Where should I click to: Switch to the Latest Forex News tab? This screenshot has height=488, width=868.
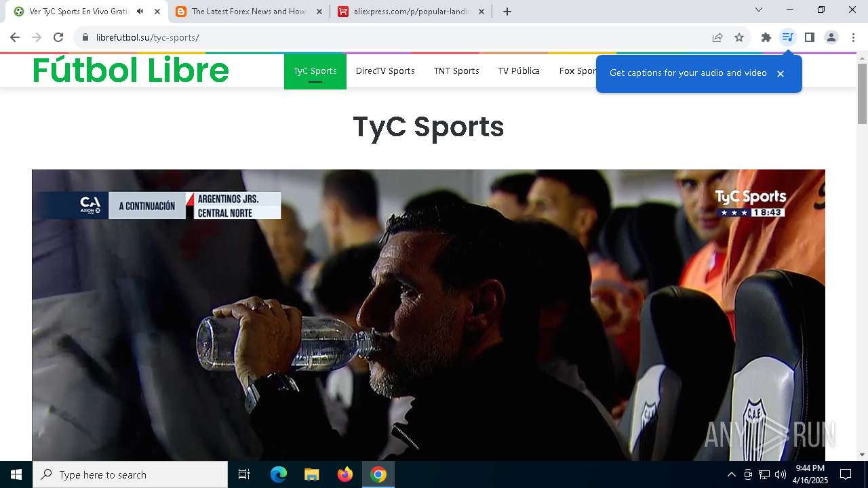[249, 12]
